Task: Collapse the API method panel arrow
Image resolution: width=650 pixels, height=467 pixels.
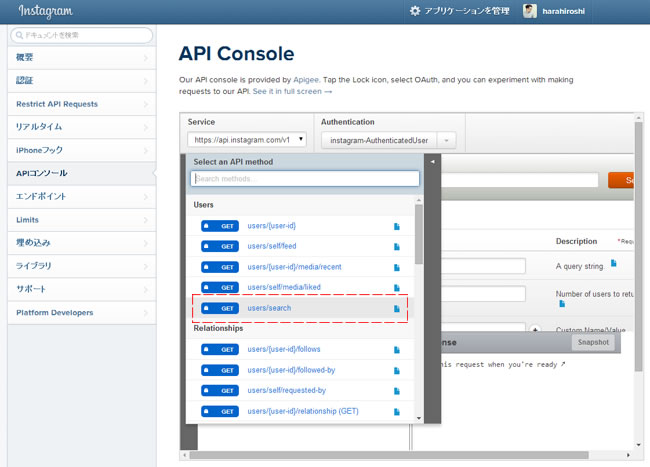Action: tap(432, 162)
